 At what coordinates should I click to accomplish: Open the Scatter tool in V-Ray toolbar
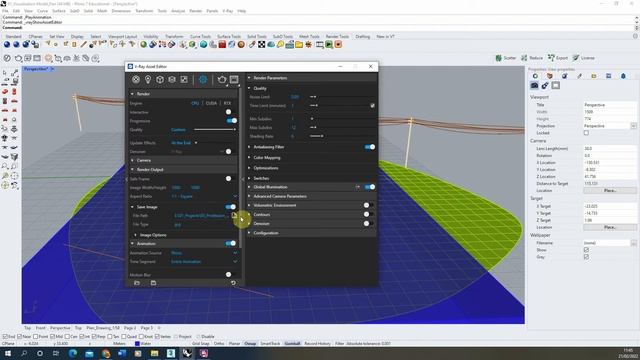pos(506,58)
